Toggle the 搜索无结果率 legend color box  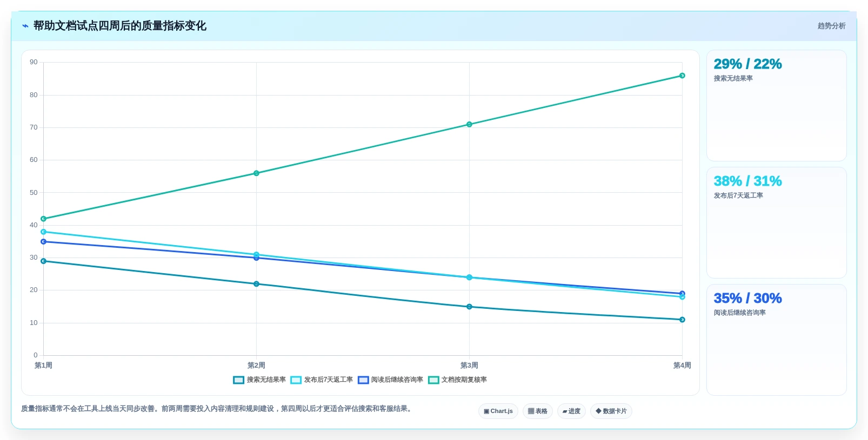(x=238, y=380)
